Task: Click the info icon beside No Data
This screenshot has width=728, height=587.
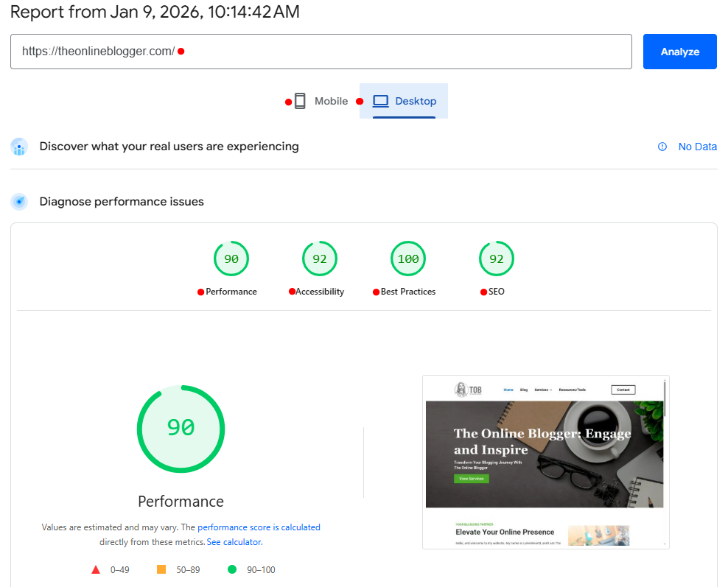Action: (662, 147)
